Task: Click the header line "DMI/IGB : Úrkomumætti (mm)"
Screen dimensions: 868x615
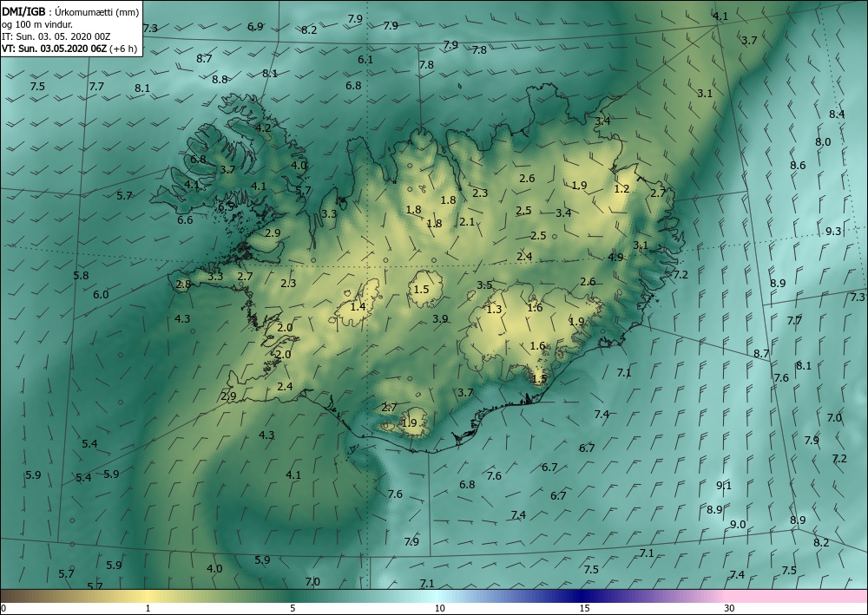Action: coord(70,12)
